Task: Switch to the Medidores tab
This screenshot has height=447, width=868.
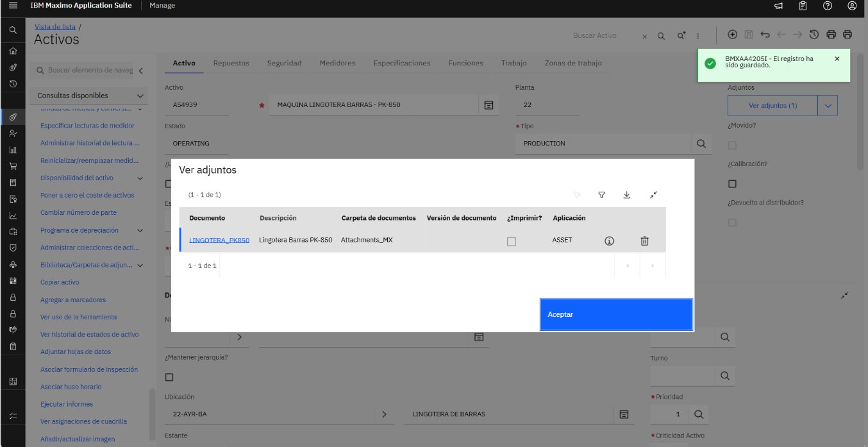Action: [x=337, y=63]
